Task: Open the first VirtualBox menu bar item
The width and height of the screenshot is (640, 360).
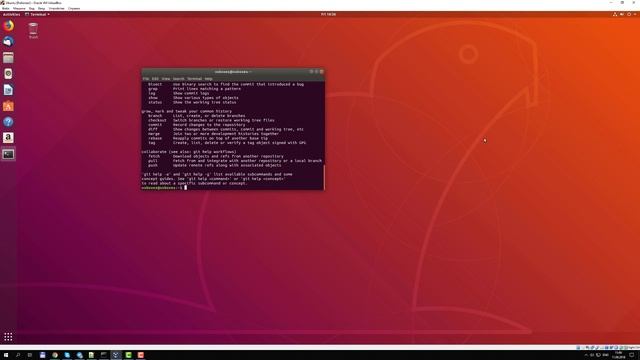Action: [6, 8]
